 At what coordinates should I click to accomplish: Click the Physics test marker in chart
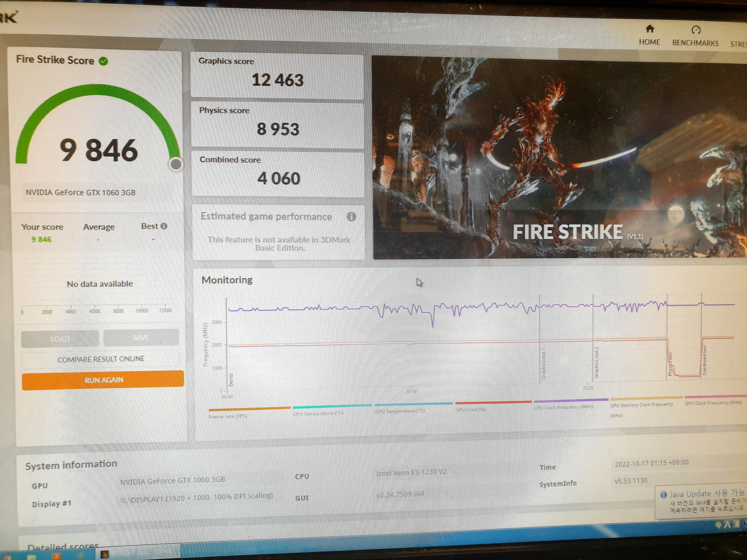pos(670,364)
